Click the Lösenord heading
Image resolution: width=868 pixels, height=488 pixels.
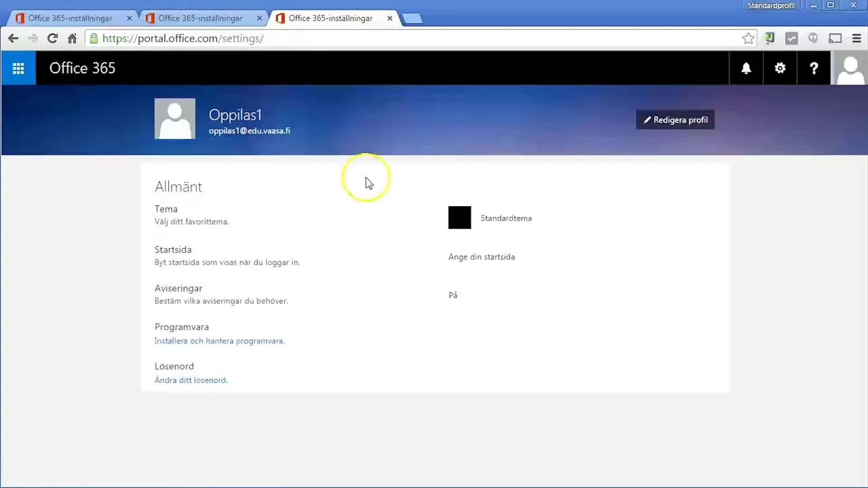click(174, 366)
